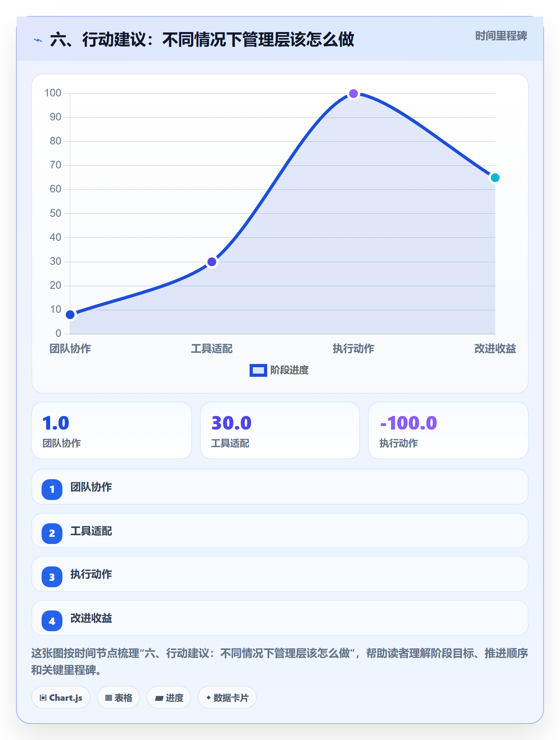Open the 团队协作 step text in the list
This screenshot has width=560, height=740.
(91, 487)
